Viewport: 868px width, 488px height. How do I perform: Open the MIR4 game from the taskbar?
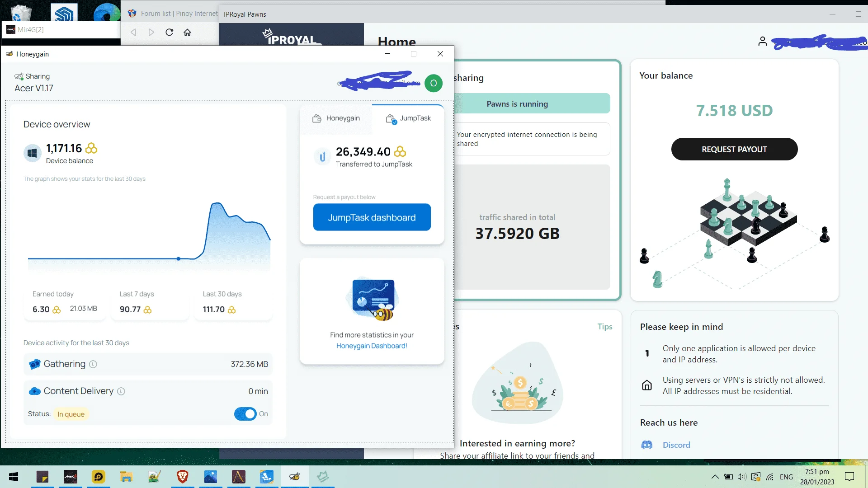[71, 477]
